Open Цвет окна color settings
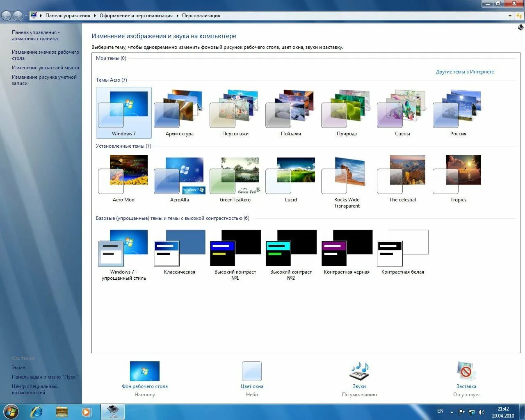This screenshot has width=525, height=420. [x=252, y=379]
